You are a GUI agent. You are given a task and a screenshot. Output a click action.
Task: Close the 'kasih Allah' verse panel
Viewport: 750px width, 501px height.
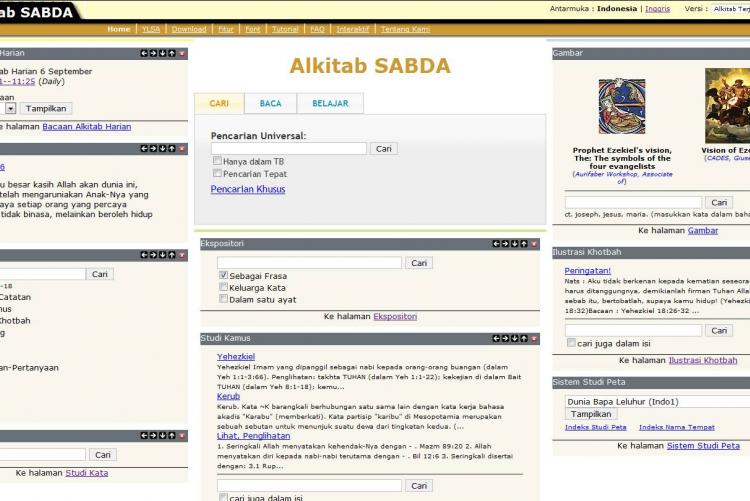(182, 149)
